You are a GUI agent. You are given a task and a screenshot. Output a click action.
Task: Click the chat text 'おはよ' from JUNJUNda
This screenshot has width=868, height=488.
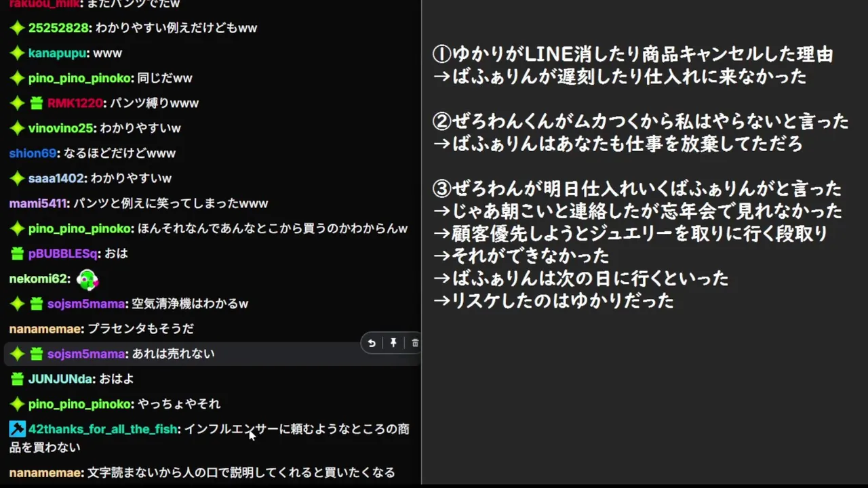117,379
